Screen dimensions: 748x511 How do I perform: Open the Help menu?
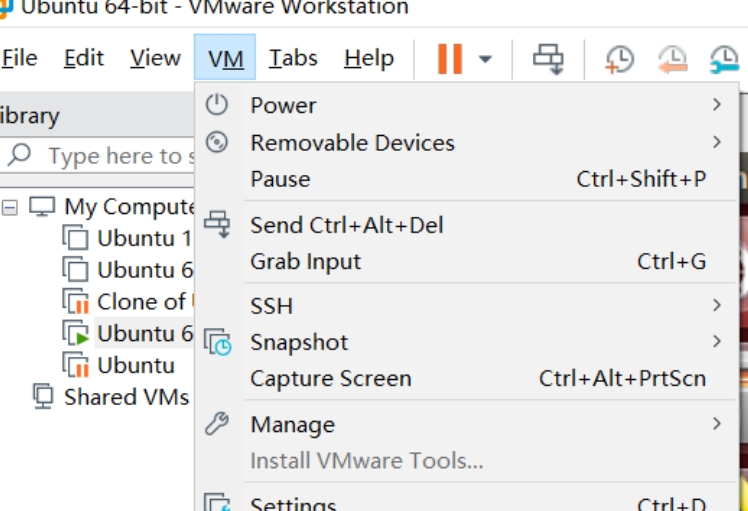pyautogui.click(x=369, y=58)
